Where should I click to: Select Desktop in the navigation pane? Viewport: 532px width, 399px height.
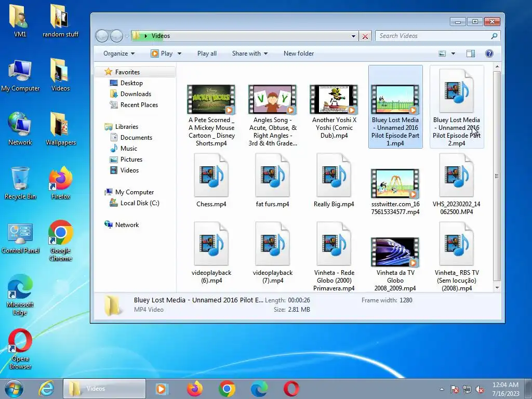[x=131, y=83]
